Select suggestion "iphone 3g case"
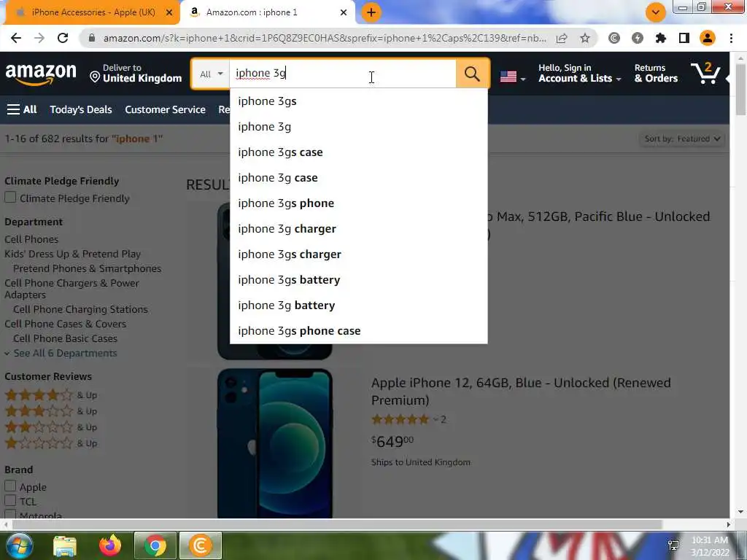The image size is (747, 560). (359, 178)
